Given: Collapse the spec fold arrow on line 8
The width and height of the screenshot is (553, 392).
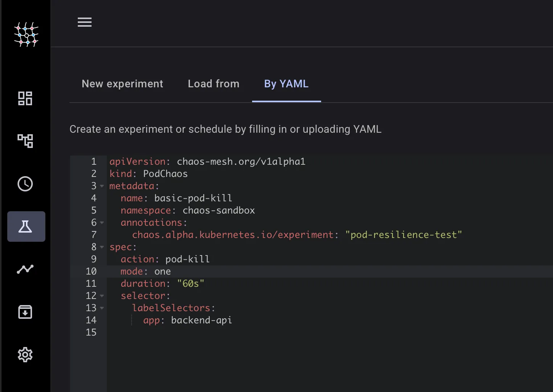Looking at the screenshot, I should [102, 247].
